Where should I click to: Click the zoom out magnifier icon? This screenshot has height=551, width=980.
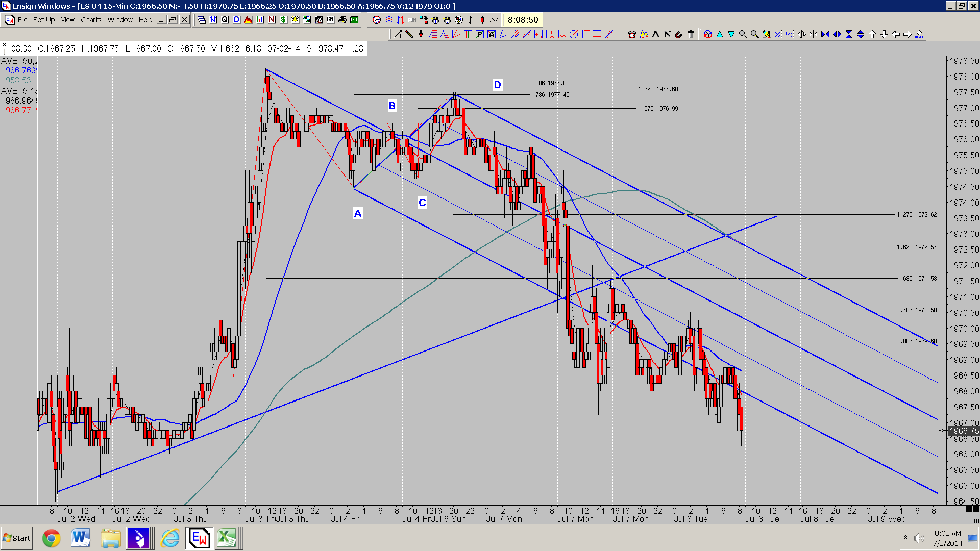click(754, 34)
